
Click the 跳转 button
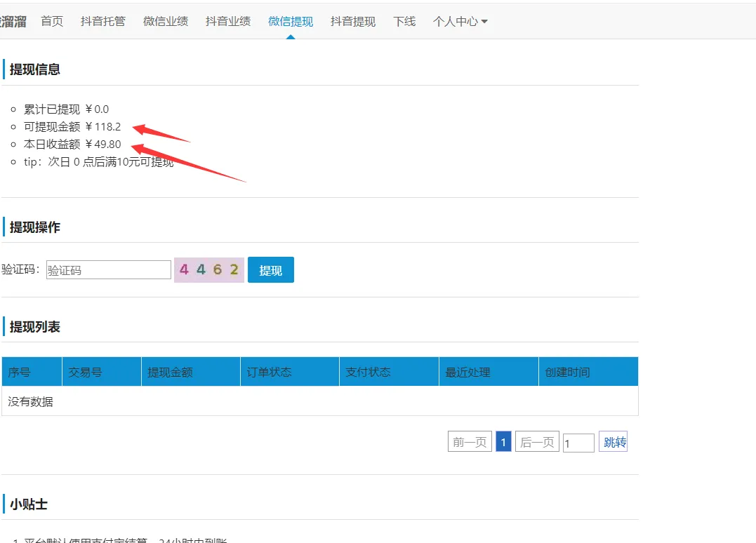[615, 442]
